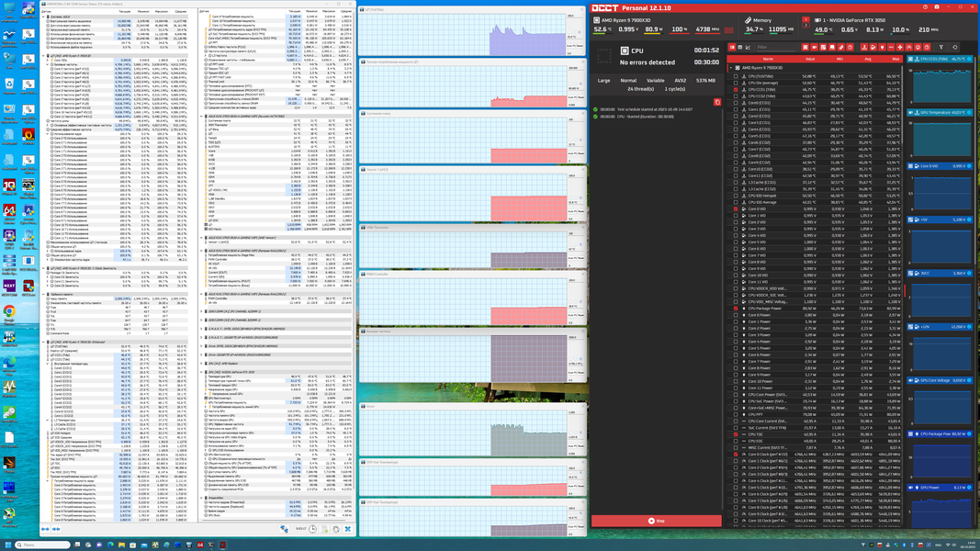Click the "24 thread(s)" test setting label
The image size is (980, 551).
[640, 89]
